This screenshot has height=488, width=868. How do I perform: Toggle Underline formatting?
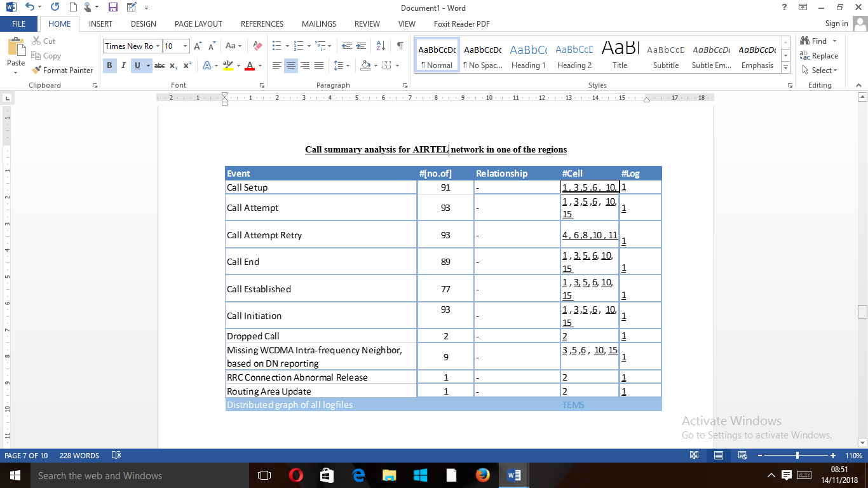(x=137, y=65)
